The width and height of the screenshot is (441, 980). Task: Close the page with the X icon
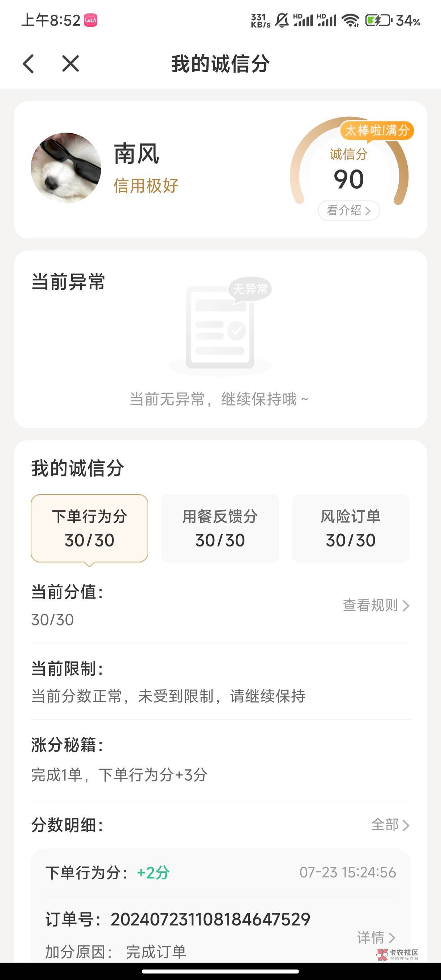tap(70, 64)
